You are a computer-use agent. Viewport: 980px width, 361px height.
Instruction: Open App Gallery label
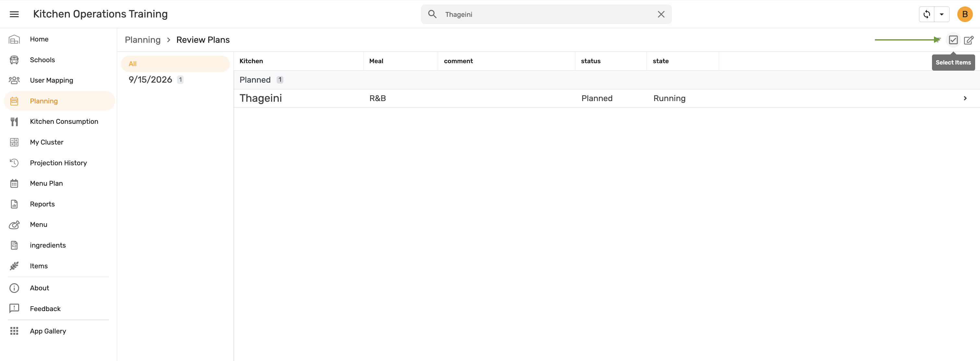coord(48,331)
